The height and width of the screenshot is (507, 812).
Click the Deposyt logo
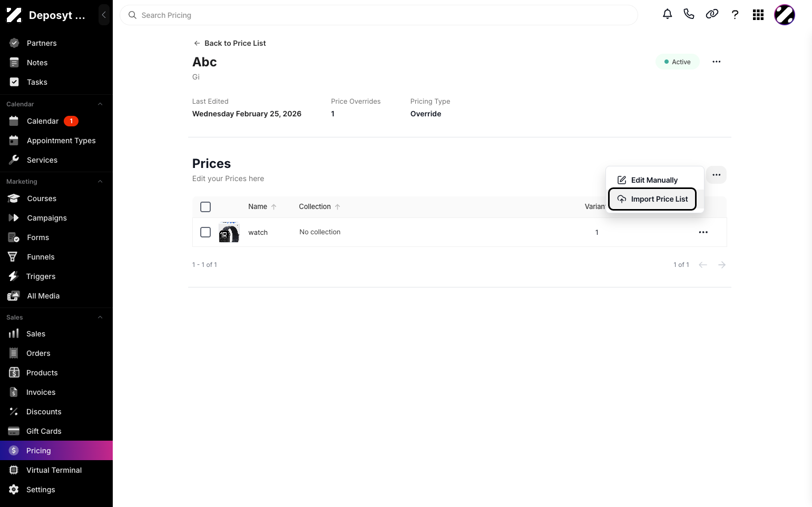[x=14, y=15]
